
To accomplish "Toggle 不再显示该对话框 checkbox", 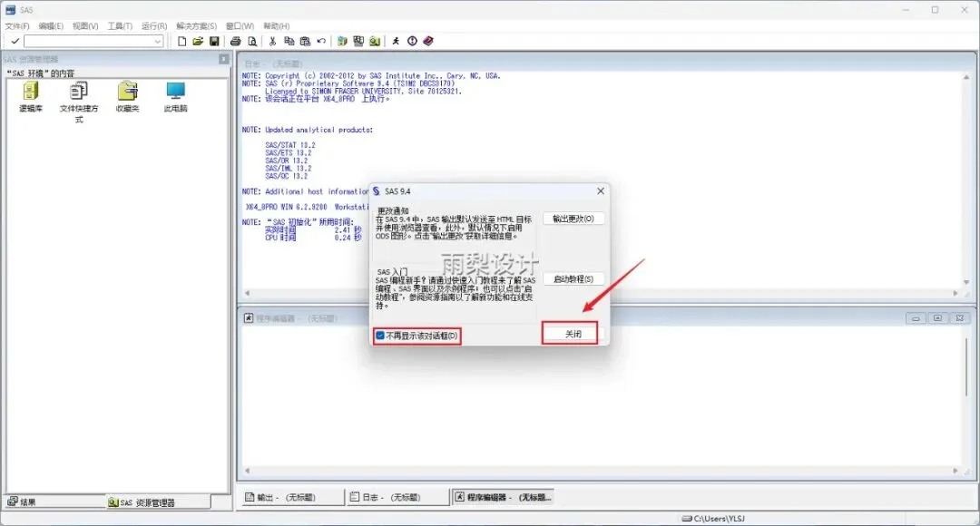I will [x=380, y=336].
